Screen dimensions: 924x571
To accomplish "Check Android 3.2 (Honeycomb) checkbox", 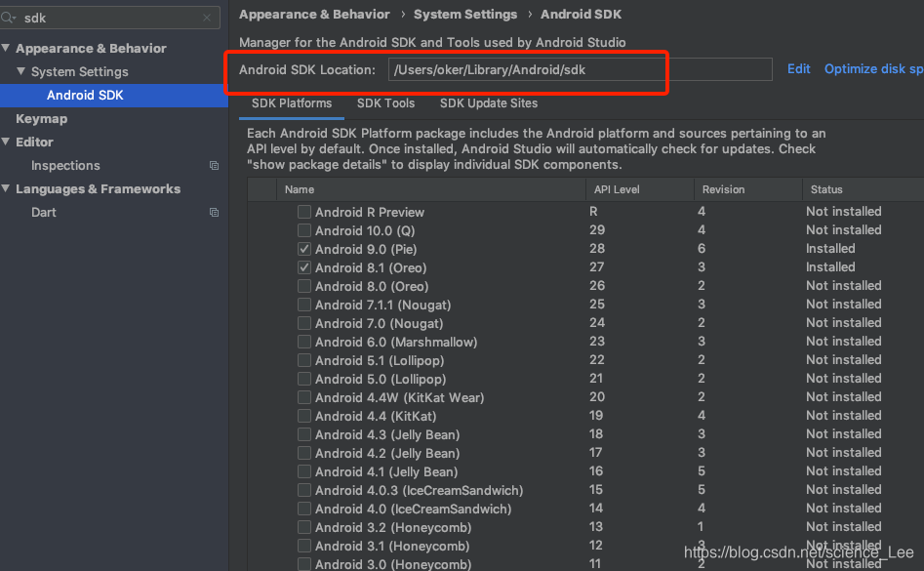I will click(304, 527).
